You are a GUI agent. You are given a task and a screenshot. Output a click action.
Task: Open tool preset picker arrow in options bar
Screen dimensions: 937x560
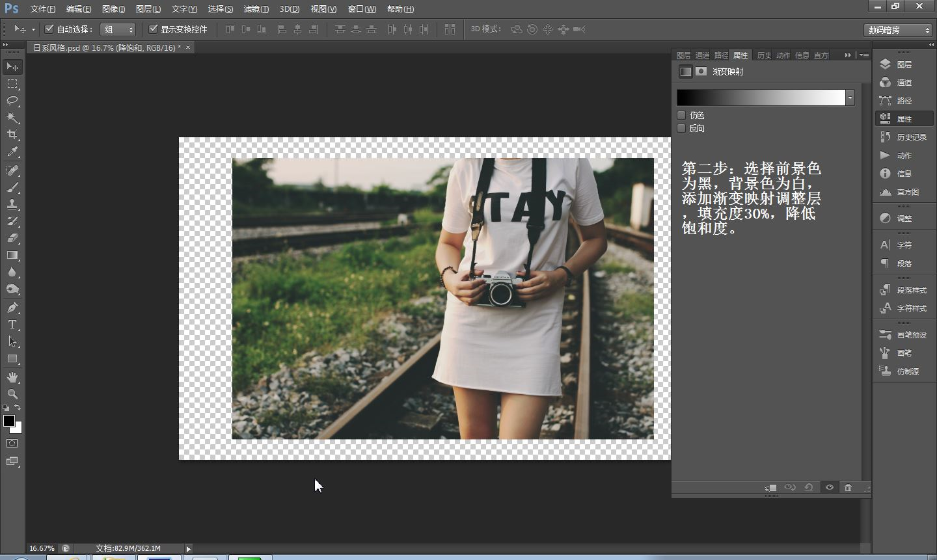(x=33, y=29)
